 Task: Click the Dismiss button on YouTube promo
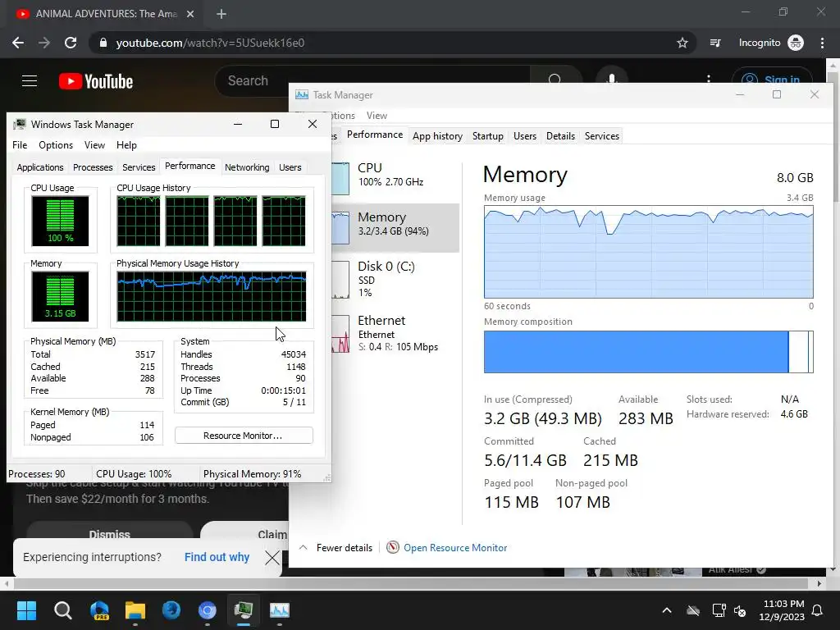click(109, 531)
